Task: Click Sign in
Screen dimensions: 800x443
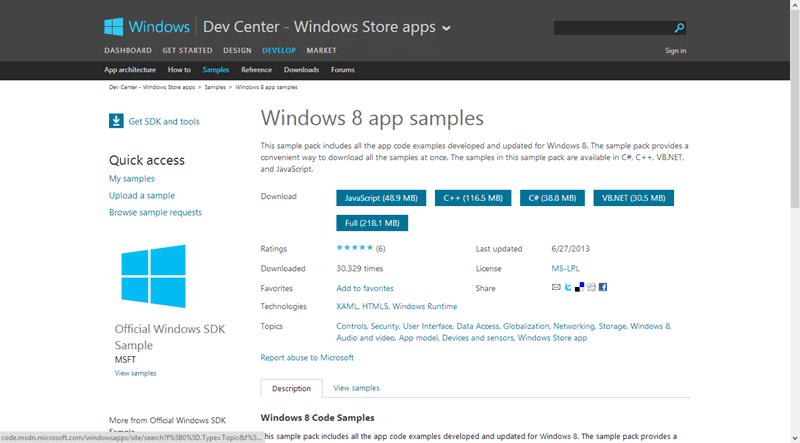Action: [676, 51]
